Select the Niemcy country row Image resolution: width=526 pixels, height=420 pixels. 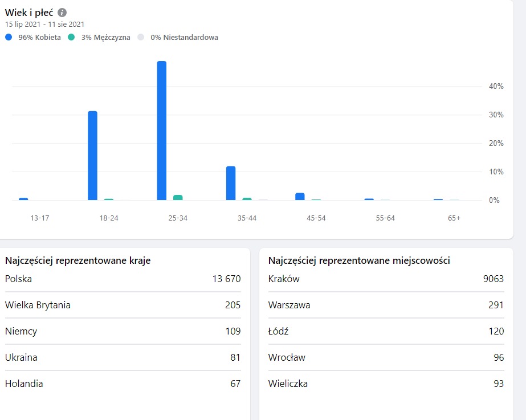click(123, 331)
